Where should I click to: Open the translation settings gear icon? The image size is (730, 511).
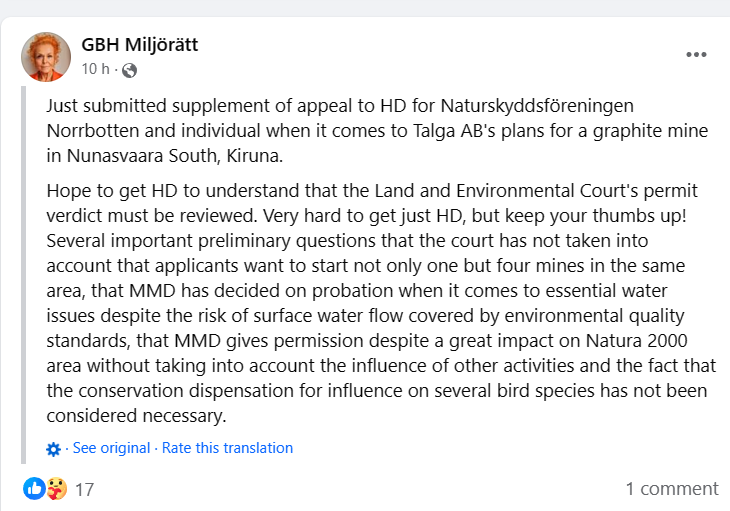[54, 449]
